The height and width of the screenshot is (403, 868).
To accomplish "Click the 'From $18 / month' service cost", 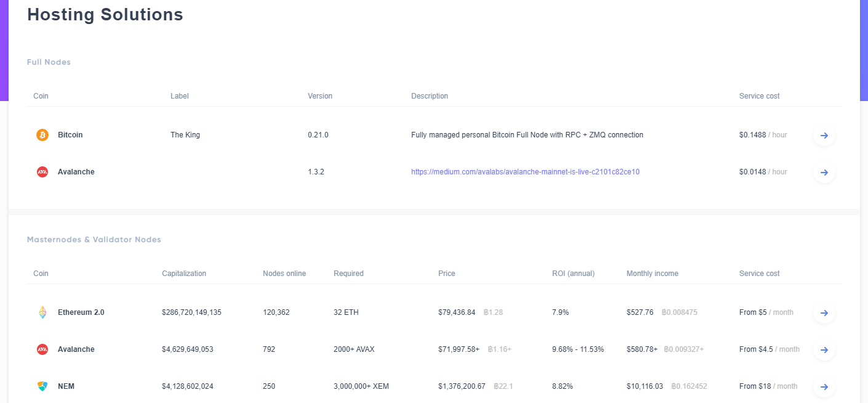I will coord(768,386).
